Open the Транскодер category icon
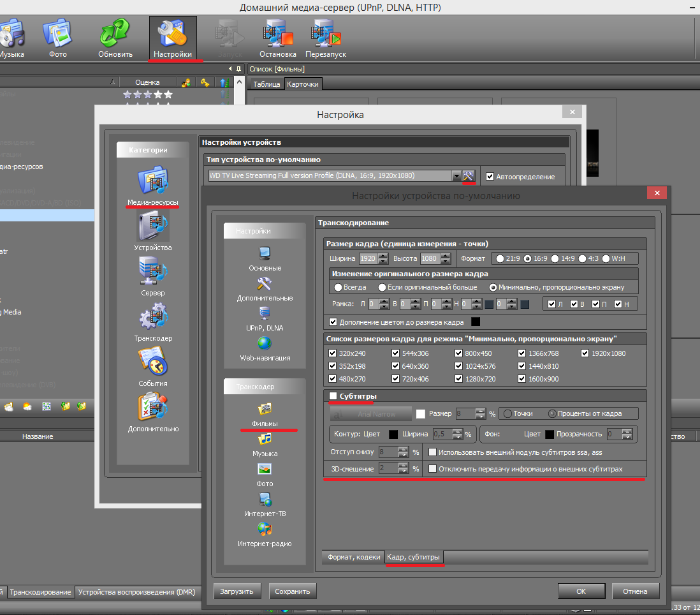Viewport: 700px width, 615px height. (153, 318)
